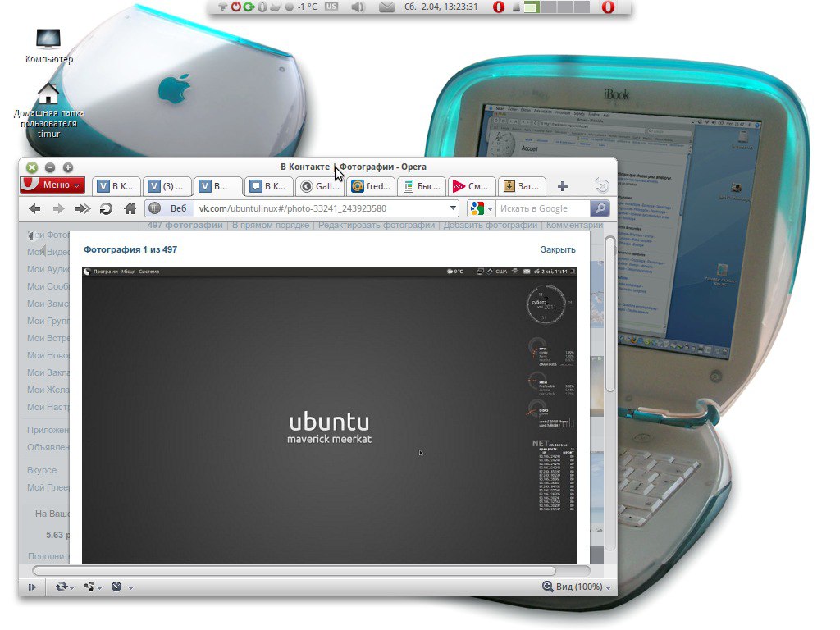Open the Opera Unite status dropdown
840x630 pixels.
pyautogui.click(x=94, y=587)
